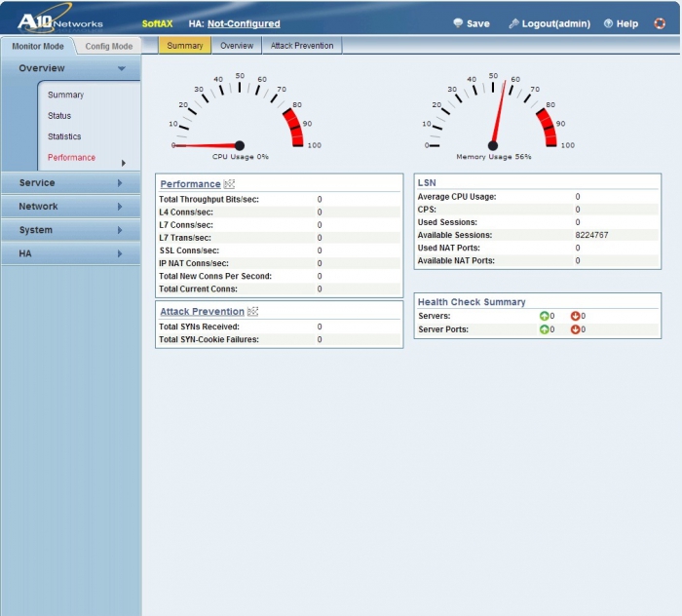Click the Memory Usage 56% caption

point(494,157)
